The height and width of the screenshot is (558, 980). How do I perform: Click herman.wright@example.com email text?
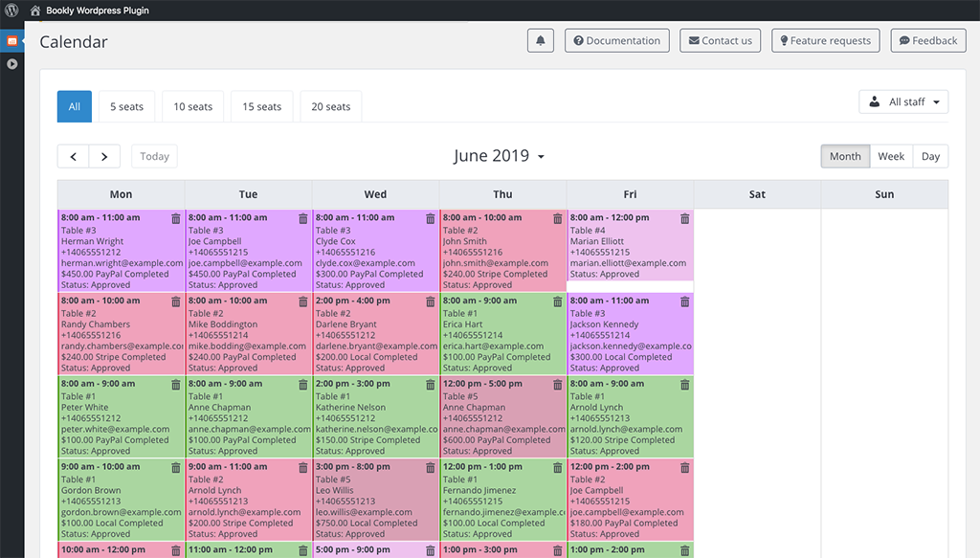pos(122,263)
